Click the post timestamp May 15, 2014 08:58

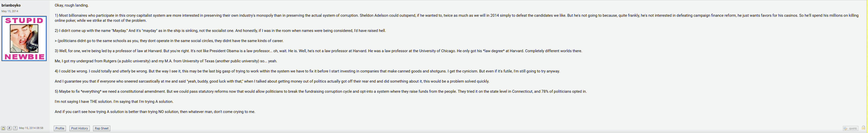[x=31, y=128]
